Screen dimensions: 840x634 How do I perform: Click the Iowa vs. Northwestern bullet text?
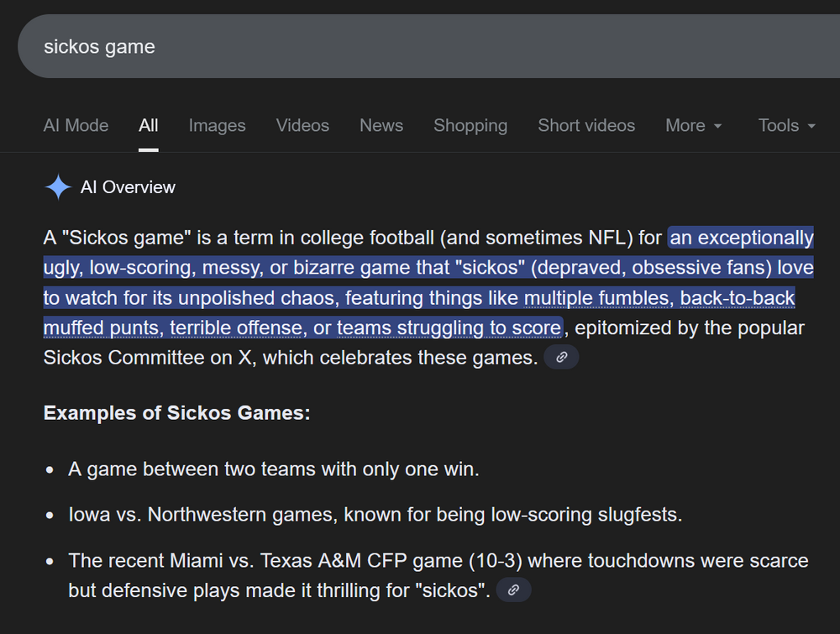(x=375, y=514)
